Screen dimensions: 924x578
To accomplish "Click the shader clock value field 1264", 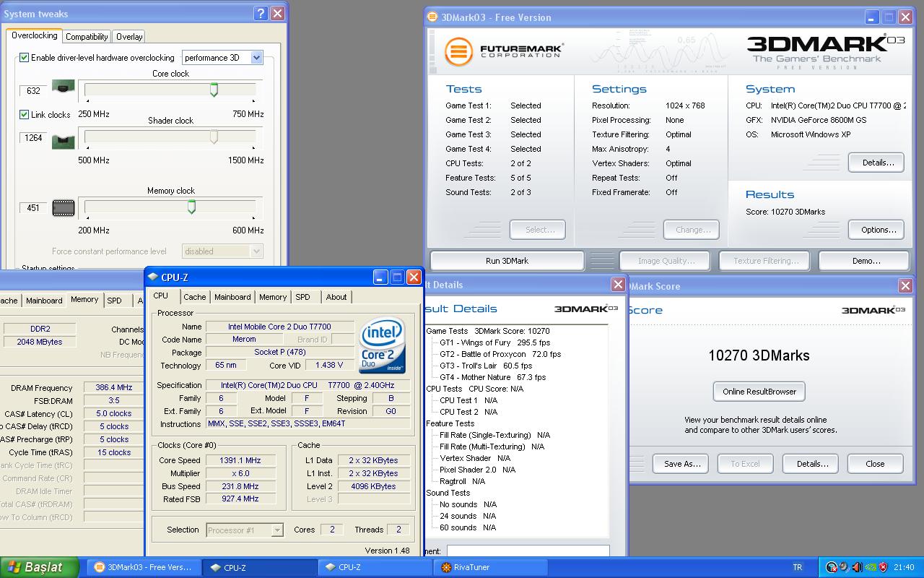I will (x=33, y=138).
